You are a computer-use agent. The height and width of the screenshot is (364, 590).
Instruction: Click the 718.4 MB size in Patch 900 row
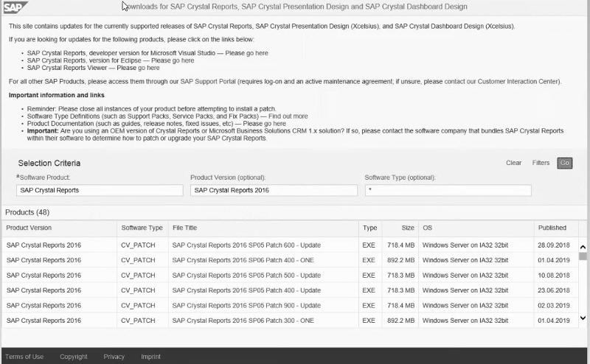(x=400, y=305)
